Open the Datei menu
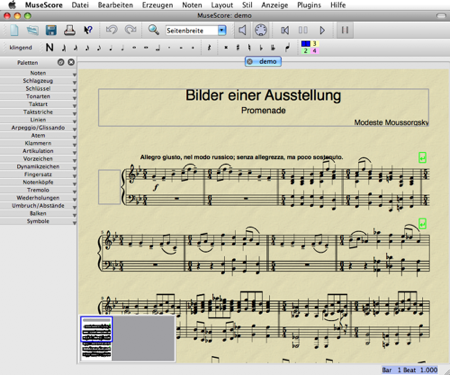 tap(80, 5)
